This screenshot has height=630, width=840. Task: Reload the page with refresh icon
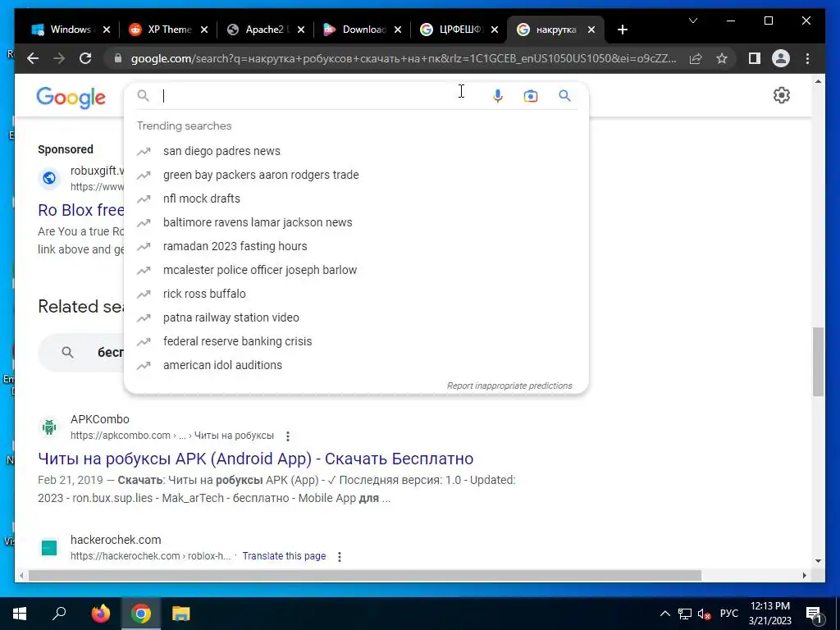(85, 58)
